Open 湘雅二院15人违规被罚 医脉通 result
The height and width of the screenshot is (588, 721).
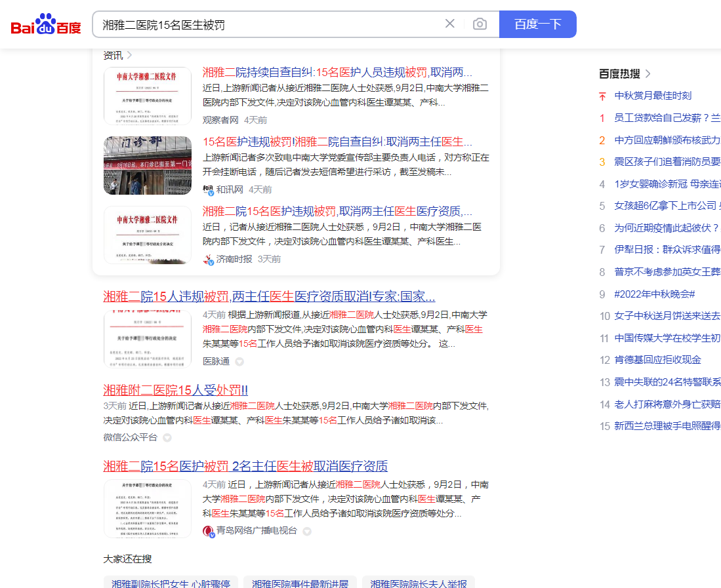coord(269,296)
